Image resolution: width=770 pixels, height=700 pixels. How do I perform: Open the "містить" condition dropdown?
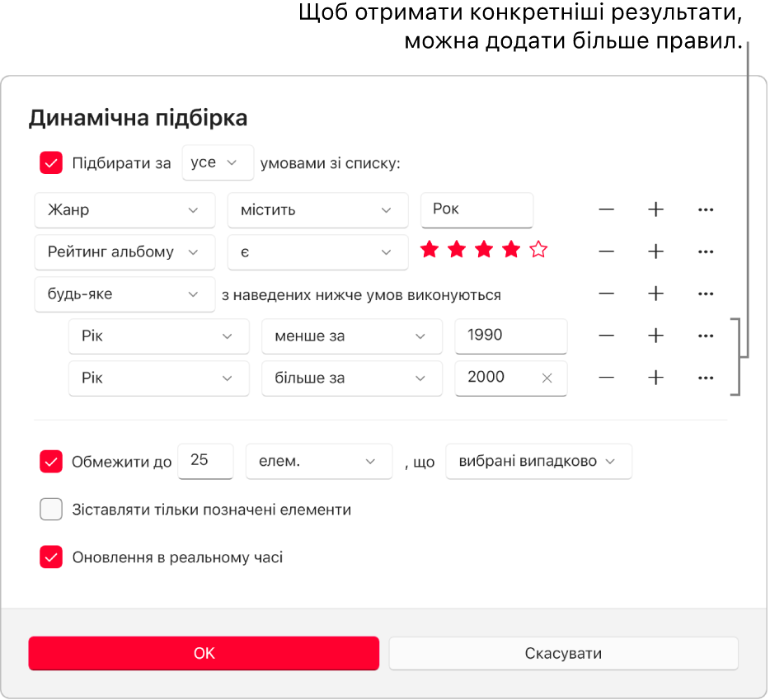(x=317, y=210)
